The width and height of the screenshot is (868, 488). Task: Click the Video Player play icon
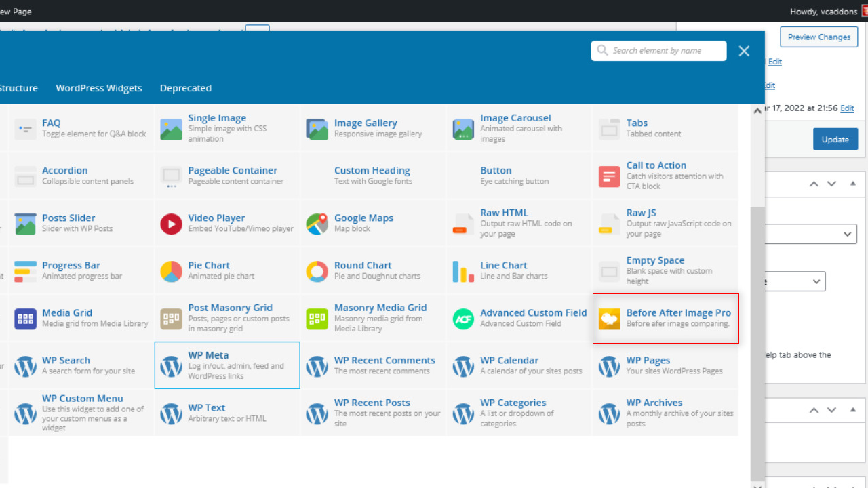[x=171, y=224]
